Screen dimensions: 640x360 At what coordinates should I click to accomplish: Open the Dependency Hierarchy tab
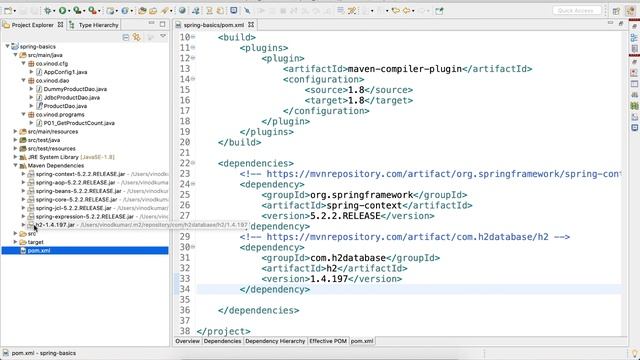[x=275, y=341]
